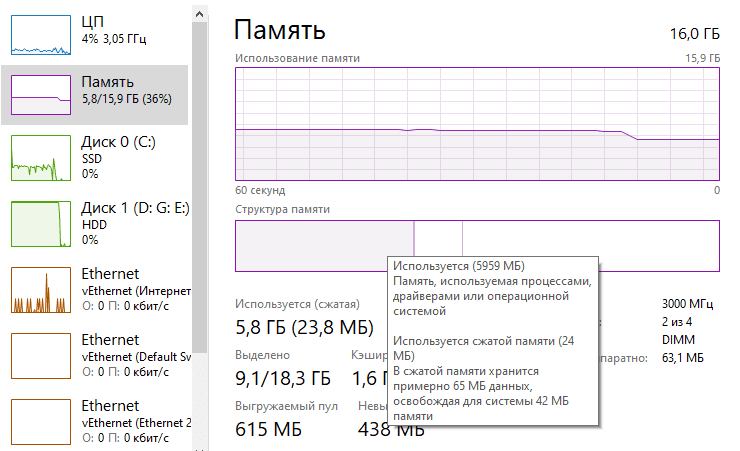Click the Выделено 9,1/18,3 ГБ value
The height and width of the screenshot is (451, 740).
coord(282,379)
